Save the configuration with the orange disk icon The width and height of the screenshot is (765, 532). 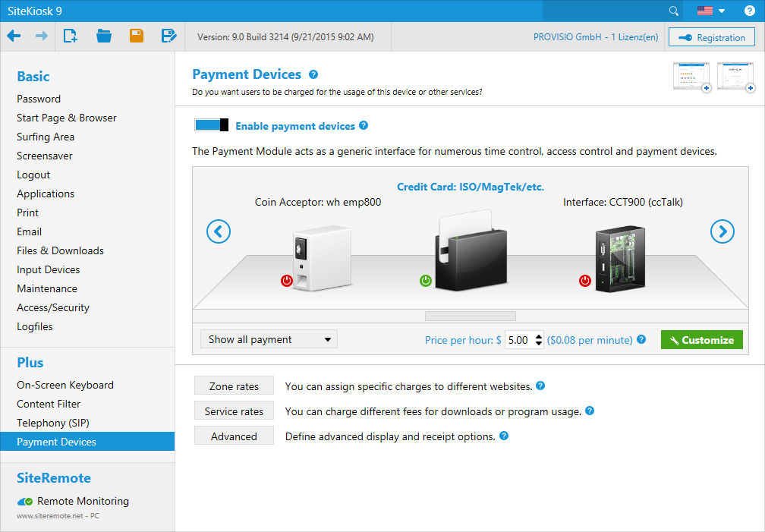(x=137, y=36)
